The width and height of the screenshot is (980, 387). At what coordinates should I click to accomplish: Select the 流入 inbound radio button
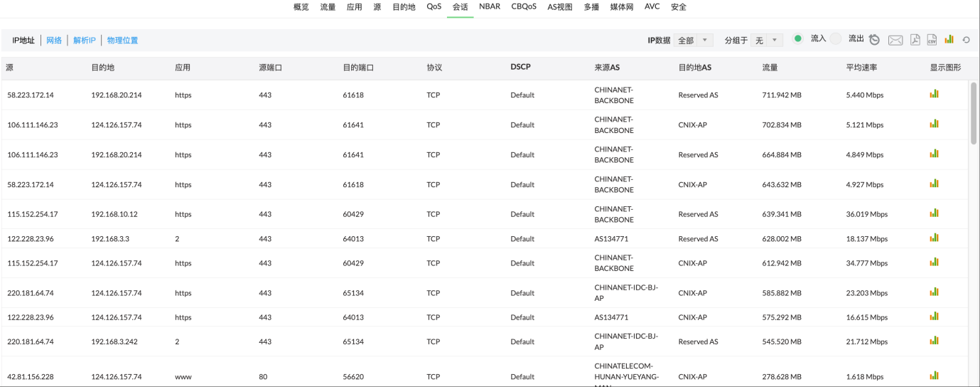798,38
